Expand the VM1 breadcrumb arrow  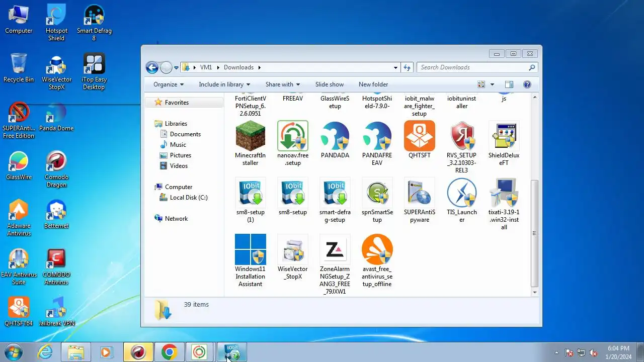click(218, 67)
